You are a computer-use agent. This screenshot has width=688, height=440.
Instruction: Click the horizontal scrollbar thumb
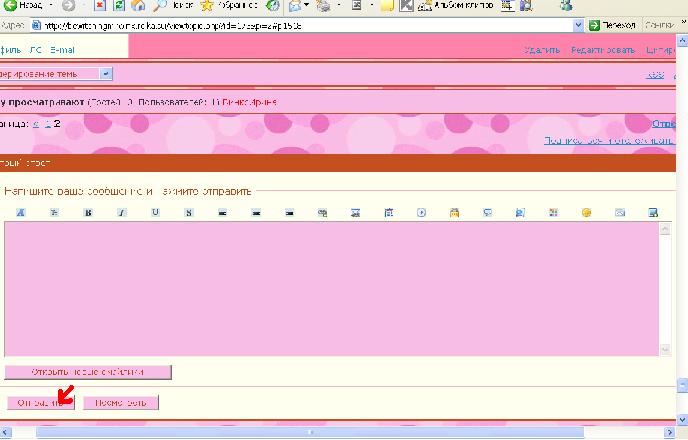tap(310, 433)
